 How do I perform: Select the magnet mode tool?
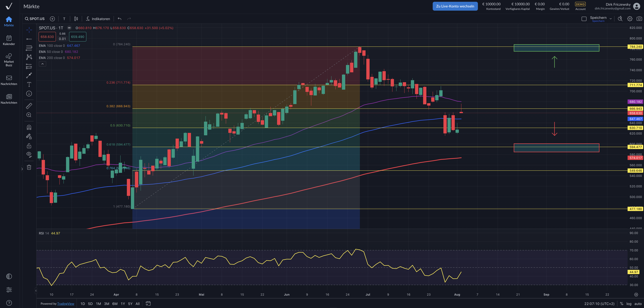tap(29, 127)
